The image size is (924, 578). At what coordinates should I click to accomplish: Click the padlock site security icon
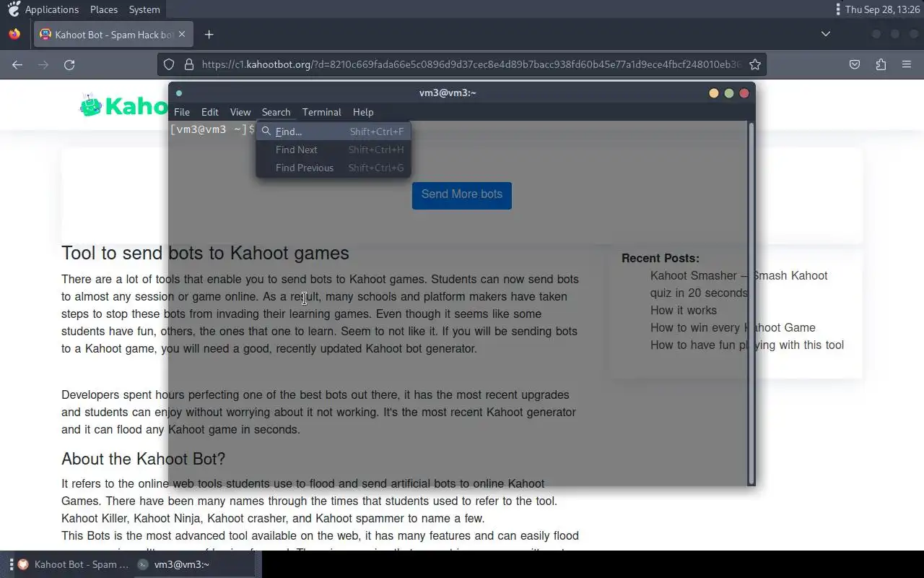click(189, 64)
